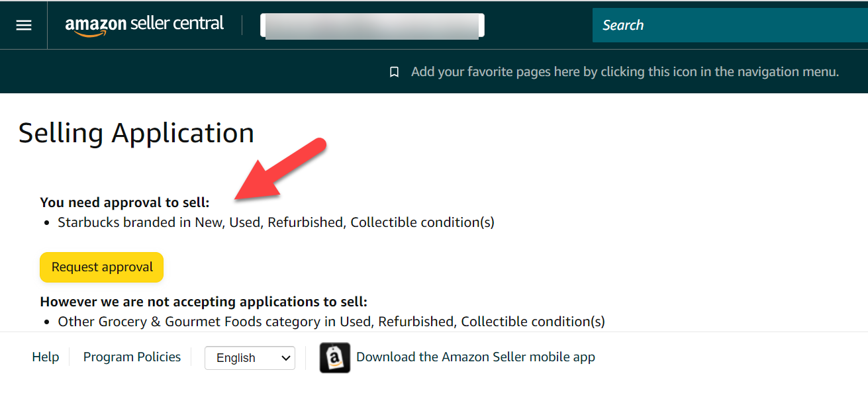Click 'However we are not accepting applications' text

pos(204,302)
